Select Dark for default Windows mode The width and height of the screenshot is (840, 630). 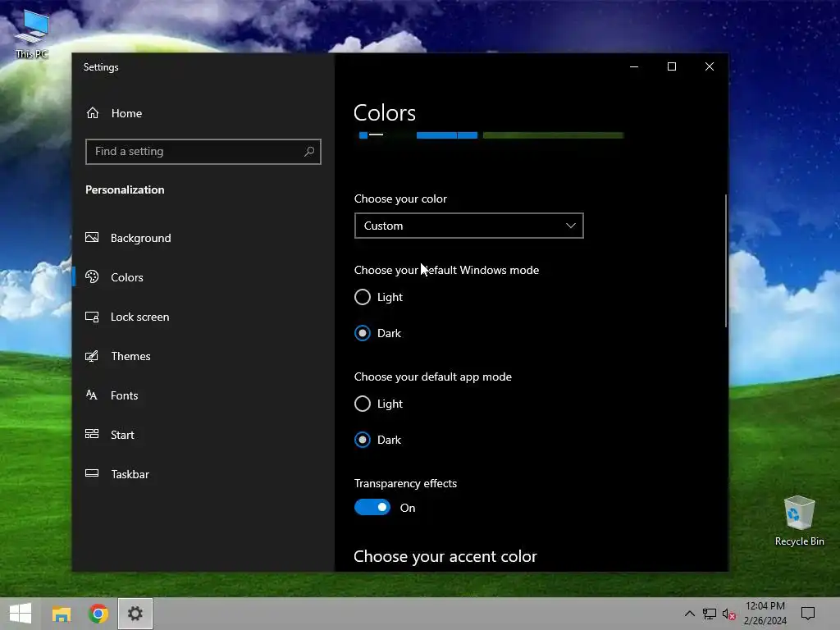(377, 333)
